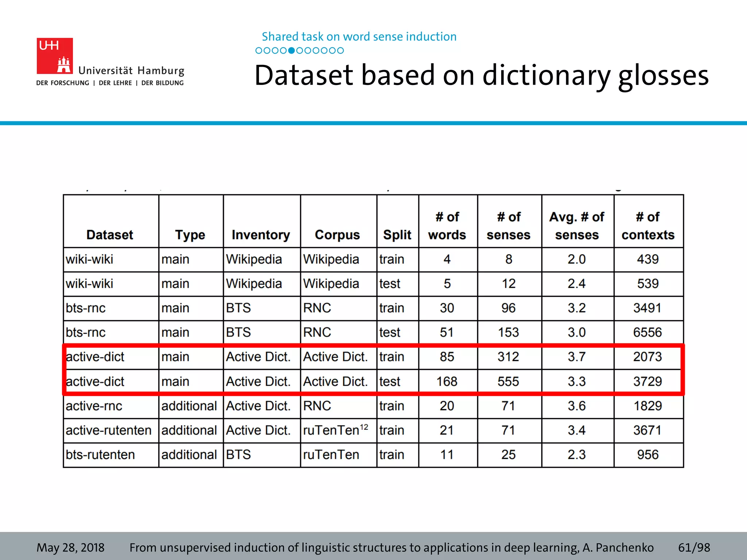Click the contexts value '956'

(648, 455)
